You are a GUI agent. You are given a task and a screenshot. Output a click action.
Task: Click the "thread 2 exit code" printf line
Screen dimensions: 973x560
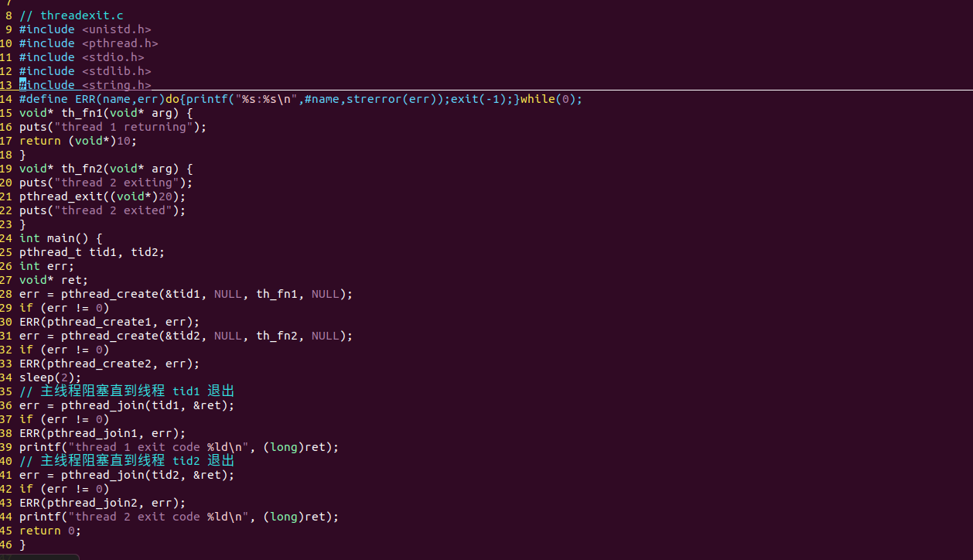pyautogui.click(x=179, y=517)
